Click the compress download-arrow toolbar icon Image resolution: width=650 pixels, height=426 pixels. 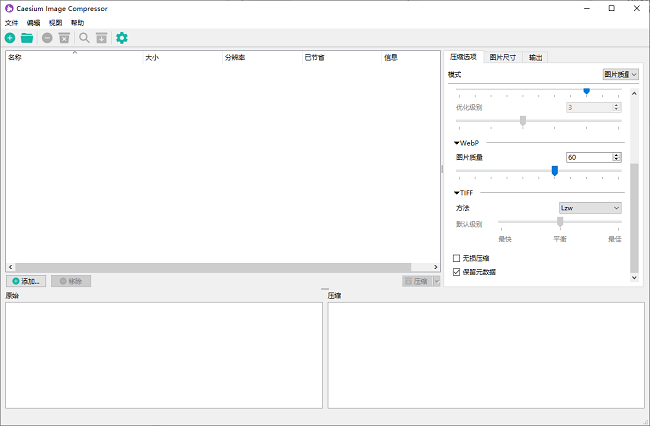coord(101,38)
